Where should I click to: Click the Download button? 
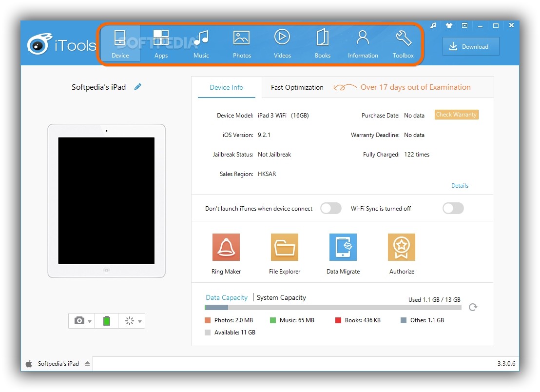point(470,46)
